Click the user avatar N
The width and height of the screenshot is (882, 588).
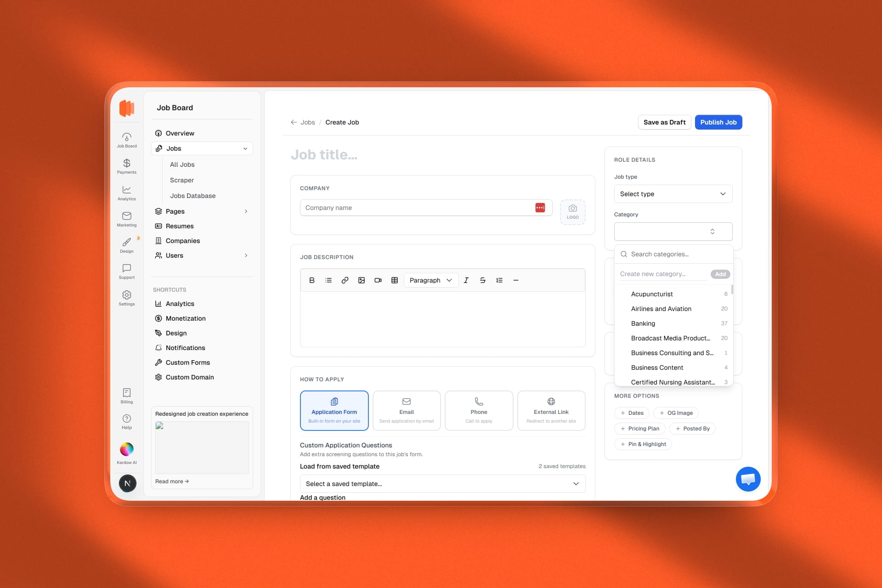click(x=128, y=483)
